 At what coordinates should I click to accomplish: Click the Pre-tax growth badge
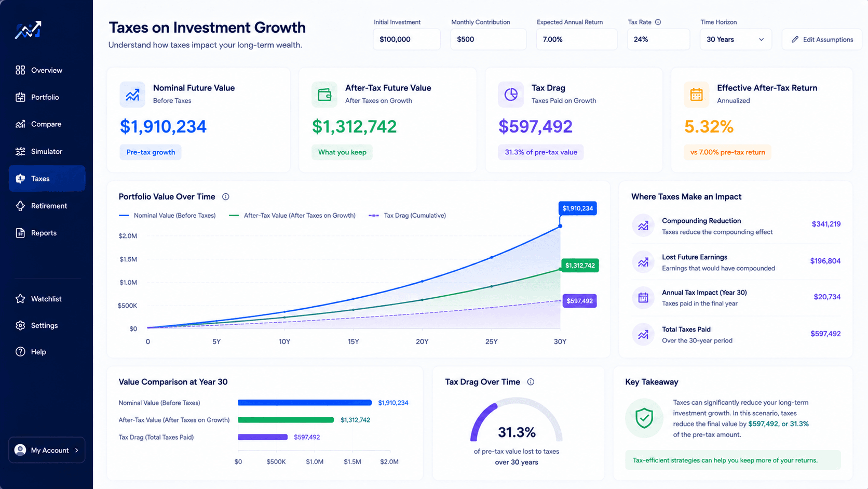[x=151, y=152]
